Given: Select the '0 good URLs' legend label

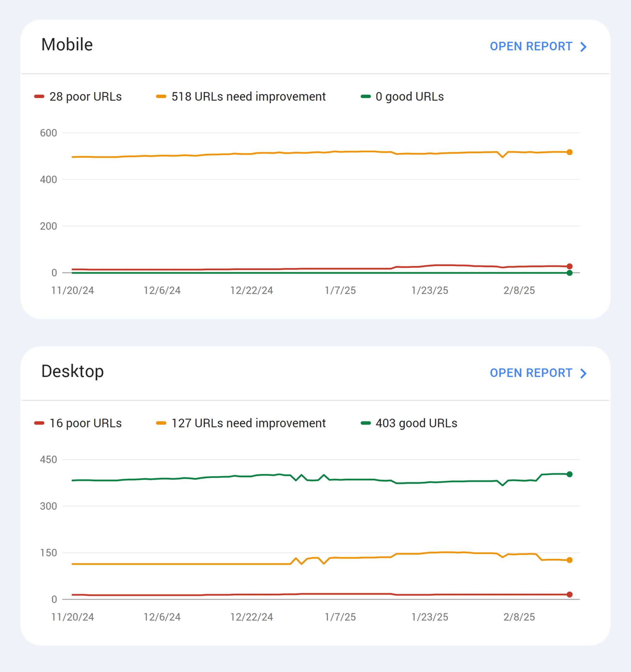Looking at the screenshot, I should (409, 97).
